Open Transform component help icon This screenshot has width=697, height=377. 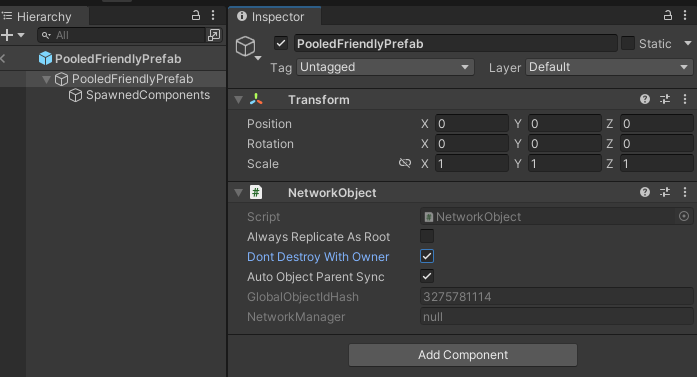click(x=645, y=99)
